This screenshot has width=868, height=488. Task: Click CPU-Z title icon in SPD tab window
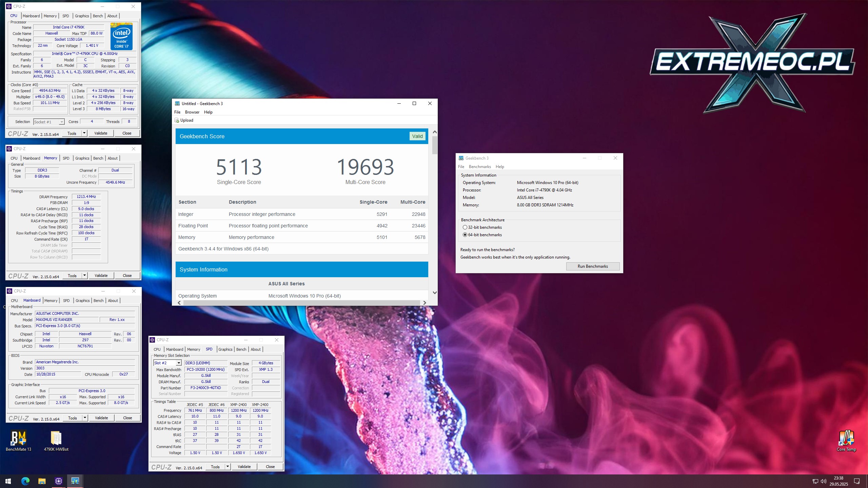pyautogui.click(x=152, y=340)
